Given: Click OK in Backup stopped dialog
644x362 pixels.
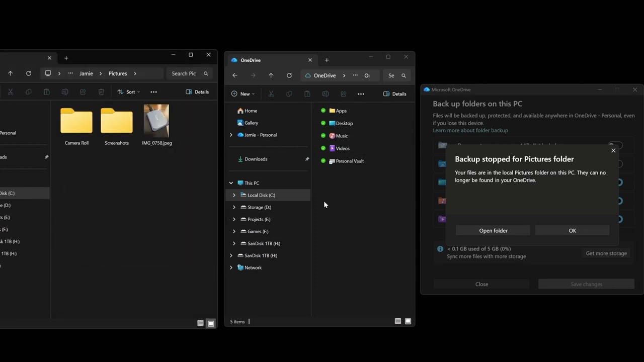Looking at the screenshot, I should [573, 231].
